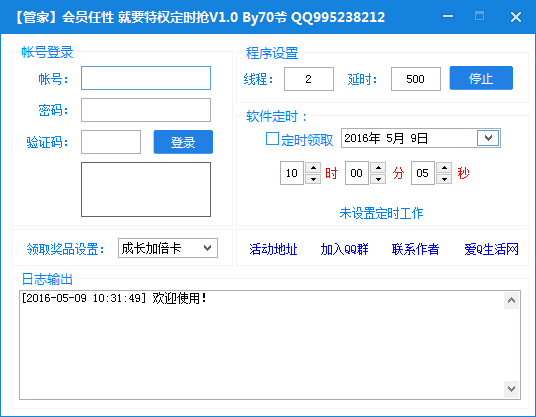This screenshot has height=417, width=536.
Task: Click the 登录 login button
Action: (183, 142)
